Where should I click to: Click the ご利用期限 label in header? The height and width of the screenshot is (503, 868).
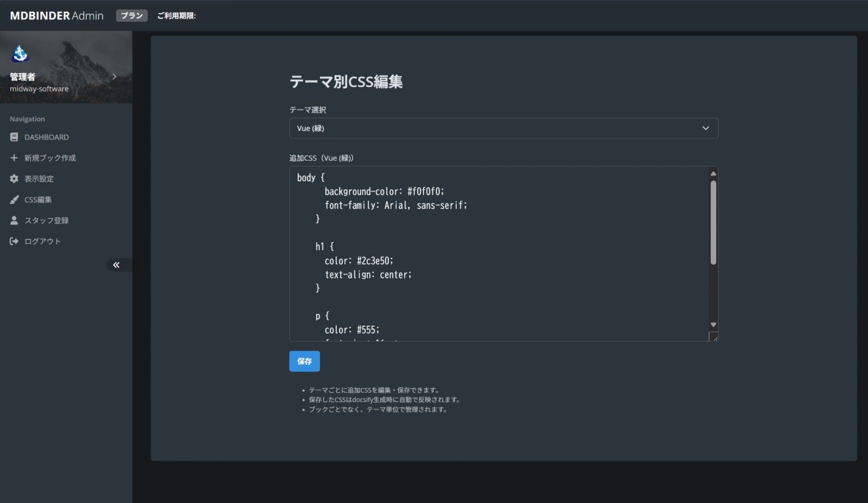point(176,16)
